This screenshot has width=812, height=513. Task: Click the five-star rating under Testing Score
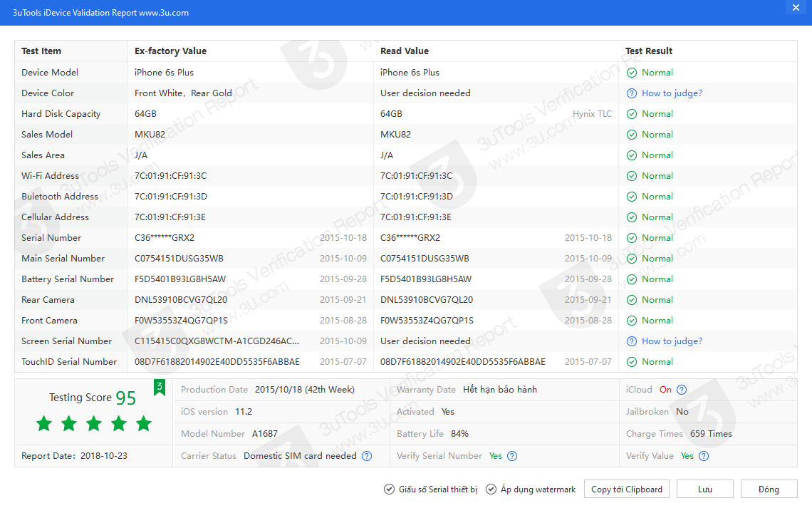click(94, 424)
